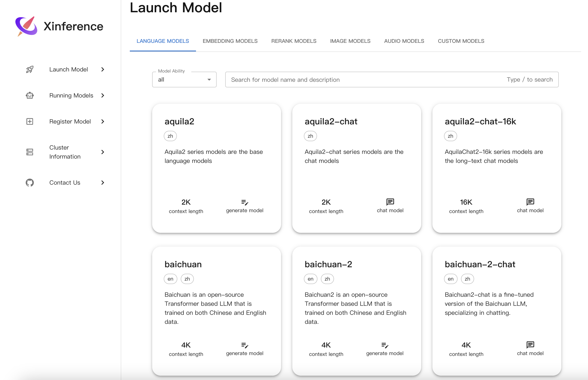Open the Image Models tab

pos(350,41)
